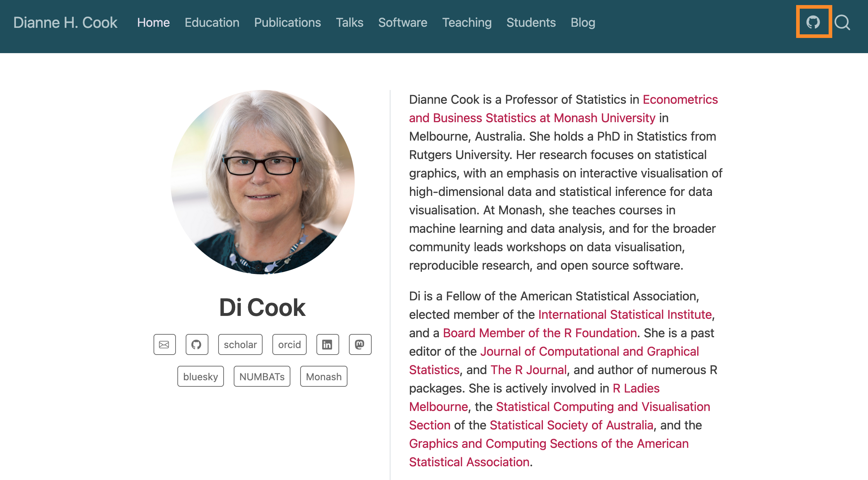Switch to the Software page
Image resolution: width=868 pixels, height=480 pixels.
[403, 22]
